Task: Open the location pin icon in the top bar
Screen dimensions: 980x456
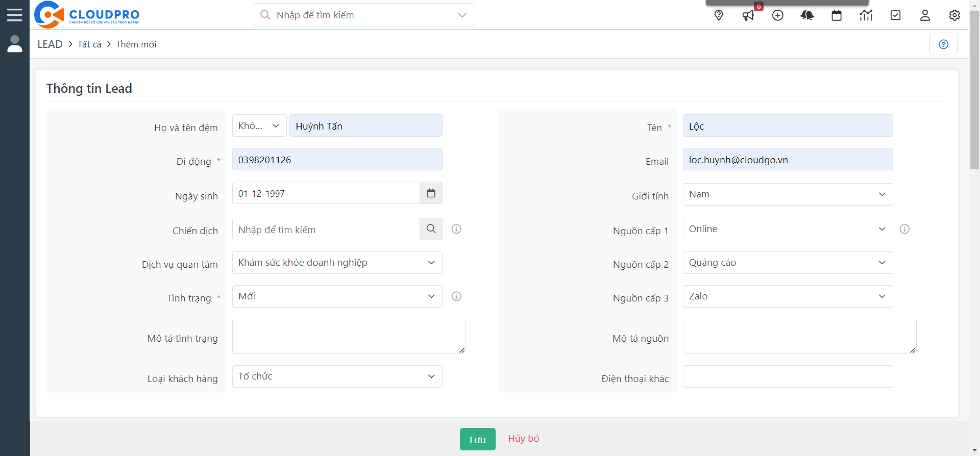Action: click(x=719, y=15)
